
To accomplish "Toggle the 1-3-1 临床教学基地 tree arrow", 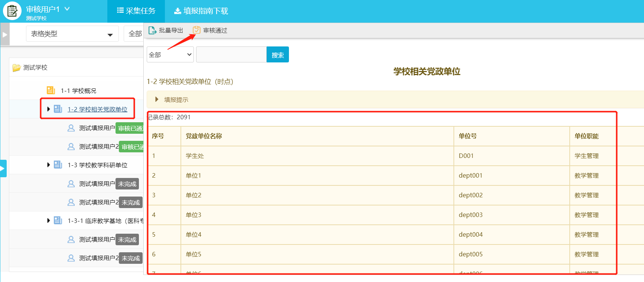I will coord(49,221).
